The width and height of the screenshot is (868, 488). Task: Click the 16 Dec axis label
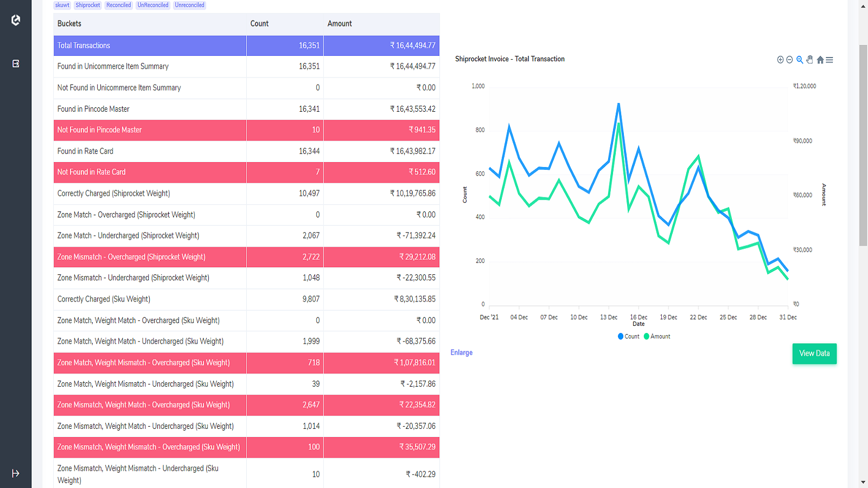(x=639, y=317)
